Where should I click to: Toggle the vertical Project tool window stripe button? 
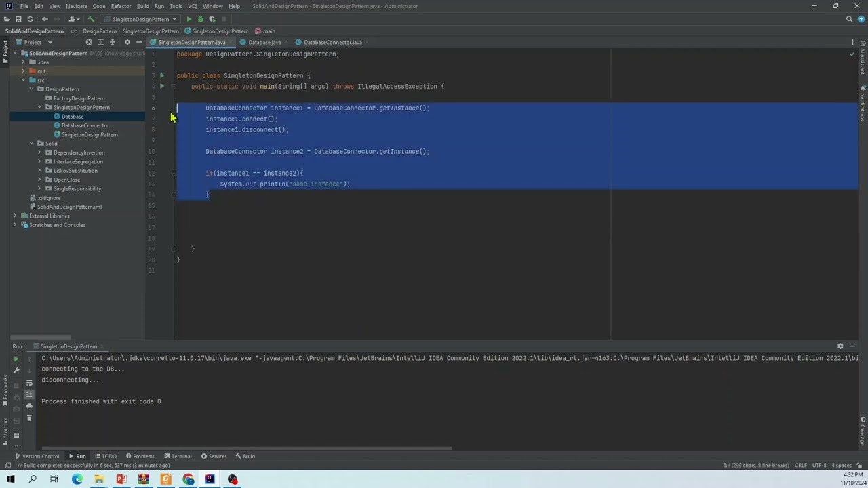click(5, 52)
